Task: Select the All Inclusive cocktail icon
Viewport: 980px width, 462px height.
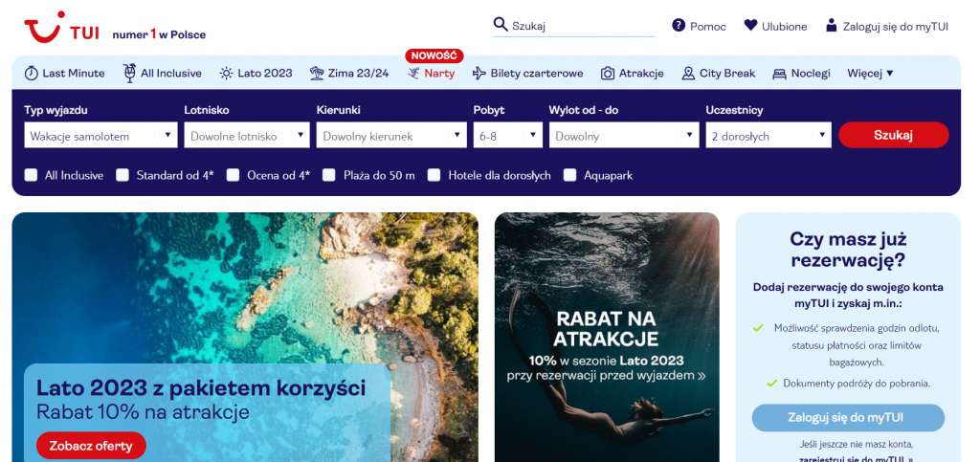Action: pyautogui.click(x=129, y=73)
